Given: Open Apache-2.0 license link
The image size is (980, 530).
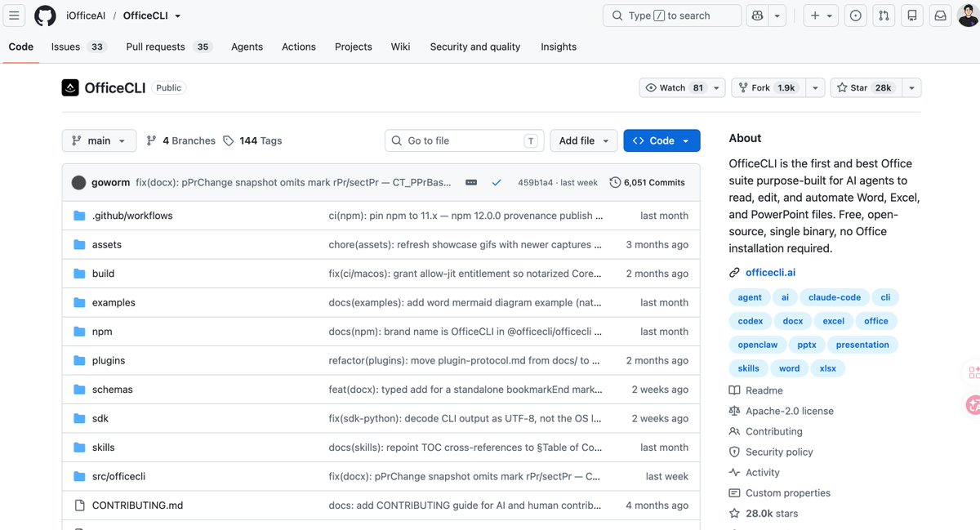Looking at the screenshot, I should [x=790, y=411].
